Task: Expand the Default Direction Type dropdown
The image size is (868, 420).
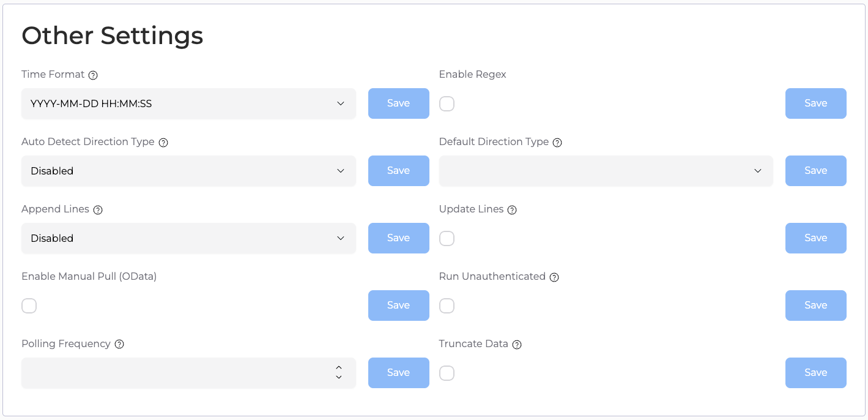Action: click(606, 171)
